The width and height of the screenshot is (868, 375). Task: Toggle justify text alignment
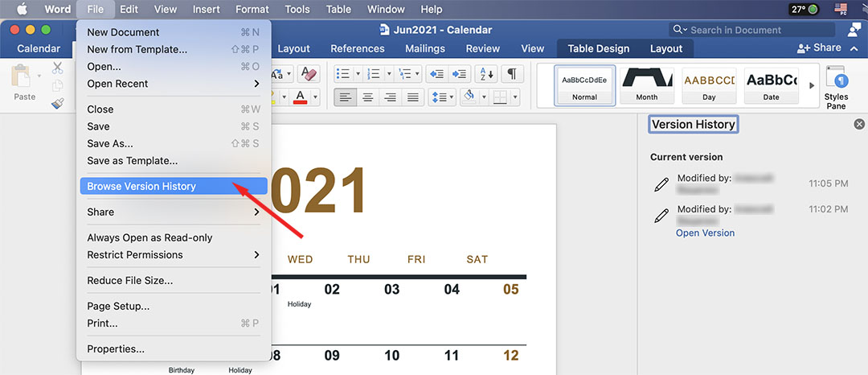[412, 97]
